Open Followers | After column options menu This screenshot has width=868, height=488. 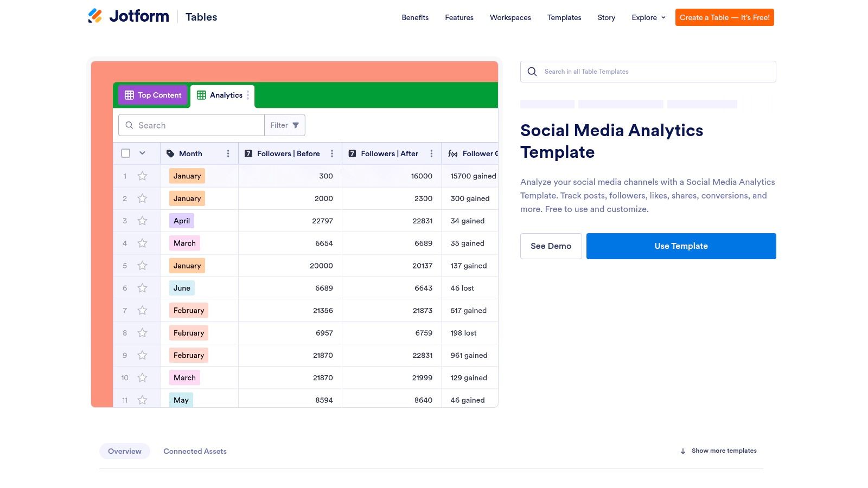(x=431, y=153)
